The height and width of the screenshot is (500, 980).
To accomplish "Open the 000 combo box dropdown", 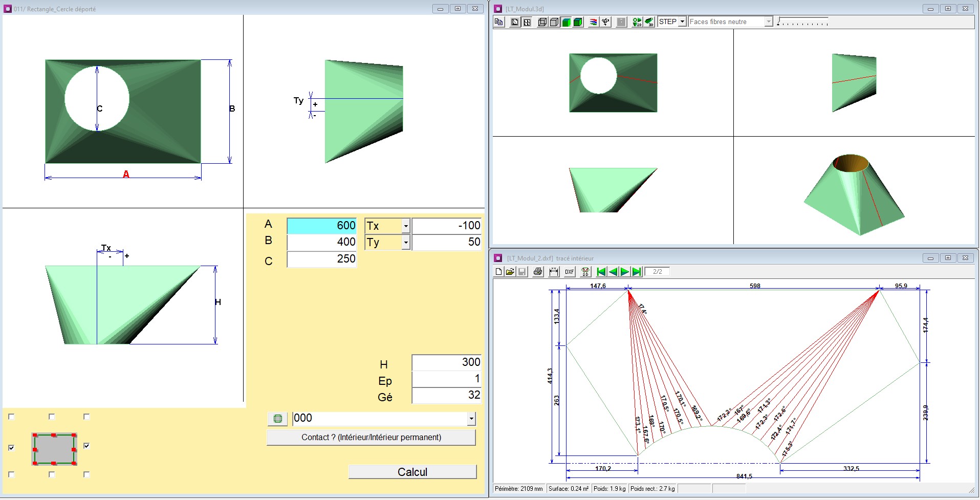I will (x=471, y=419).
